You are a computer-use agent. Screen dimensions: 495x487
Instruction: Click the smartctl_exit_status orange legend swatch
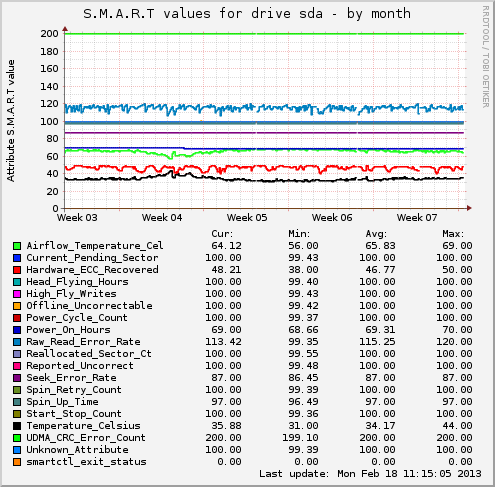pos(17,462)
